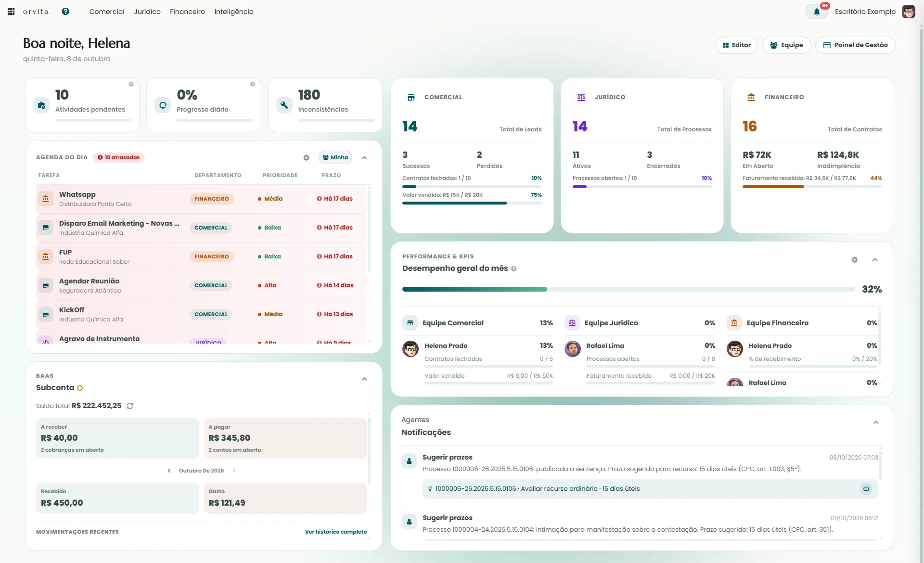Open the Whatsapp task row
924x563 pixels.
[x=201, y=199]
